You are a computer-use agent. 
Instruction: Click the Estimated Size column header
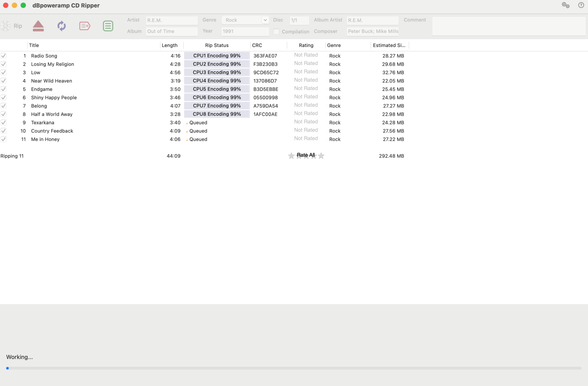(390, 45)
